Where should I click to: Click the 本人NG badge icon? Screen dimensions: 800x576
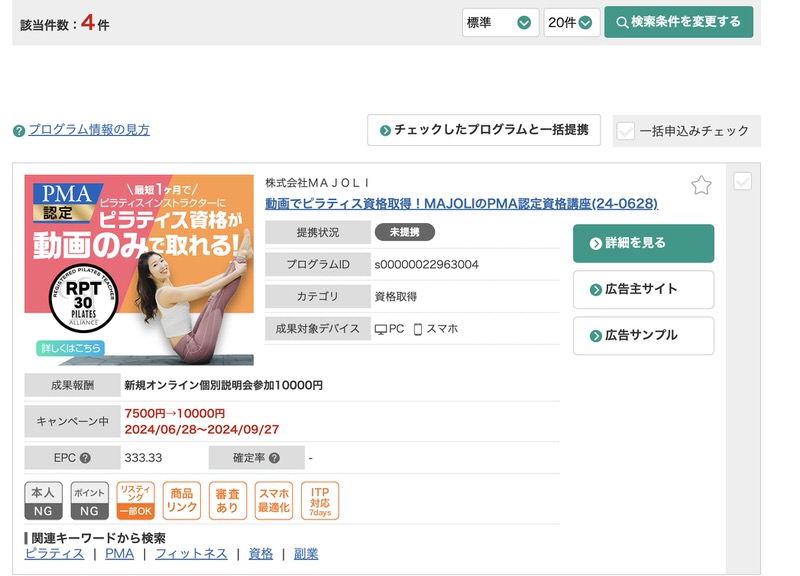pos(43,501)
